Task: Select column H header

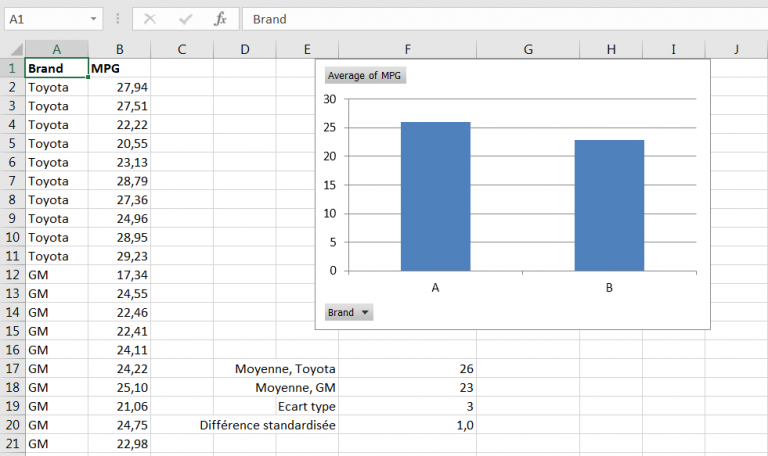Action: 611,49
